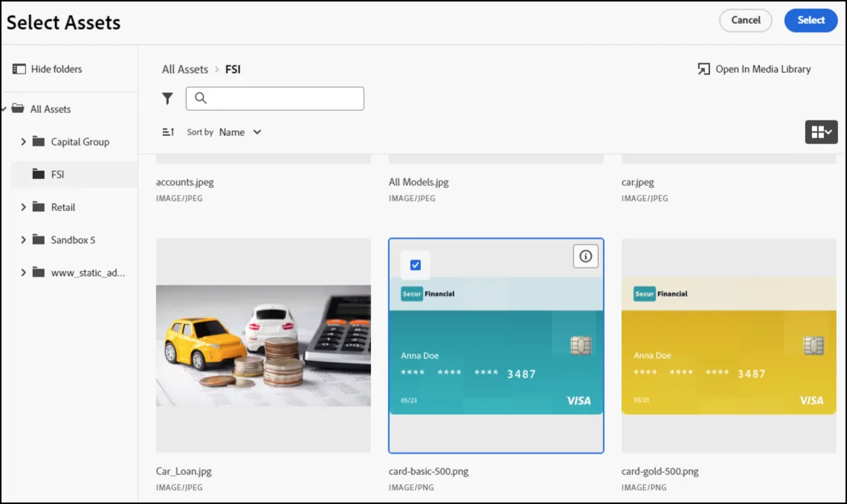The width and height of the screenshot is (847, 504).
Task: Click the card-basic-500.png teal card image
Action: [496, 346]
